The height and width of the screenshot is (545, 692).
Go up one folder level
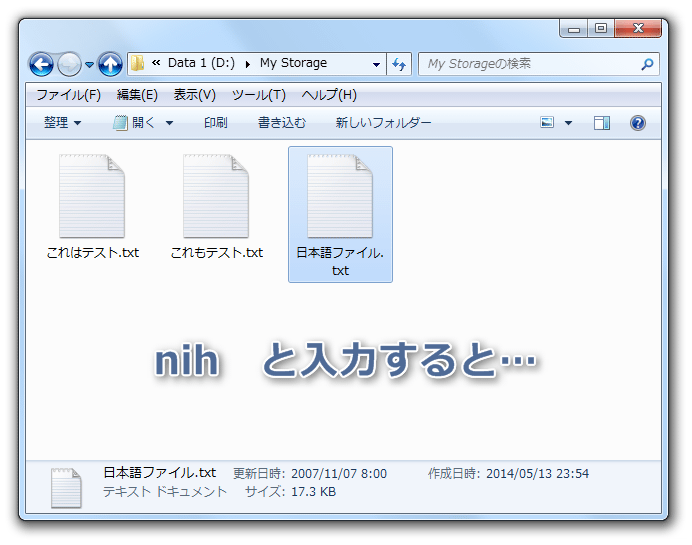coord(110,64)
